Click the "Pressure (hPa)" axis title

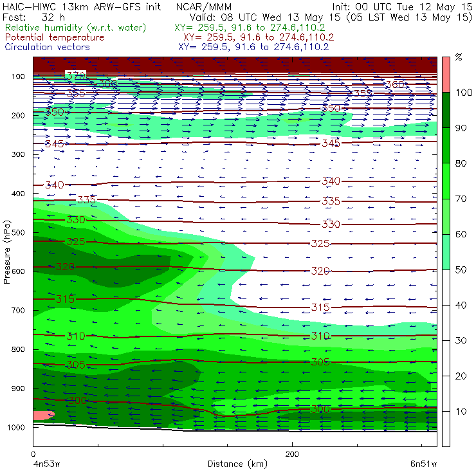pyautogui.click(x=7, y=252)
